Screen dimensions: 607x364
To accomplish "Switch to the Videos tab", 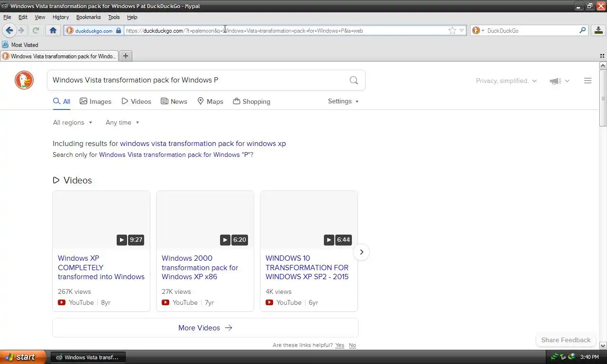I will (136, 101).
